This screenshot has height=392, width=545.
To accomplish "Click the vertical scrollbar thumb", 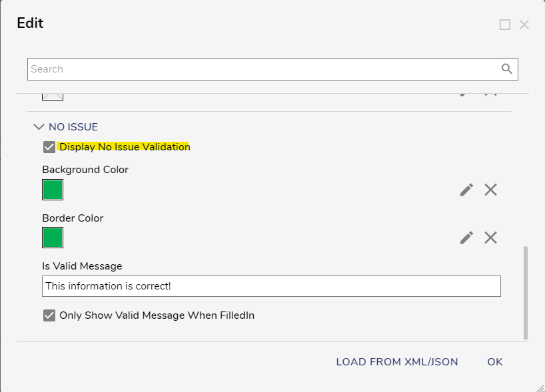I will tap(526, 293).
